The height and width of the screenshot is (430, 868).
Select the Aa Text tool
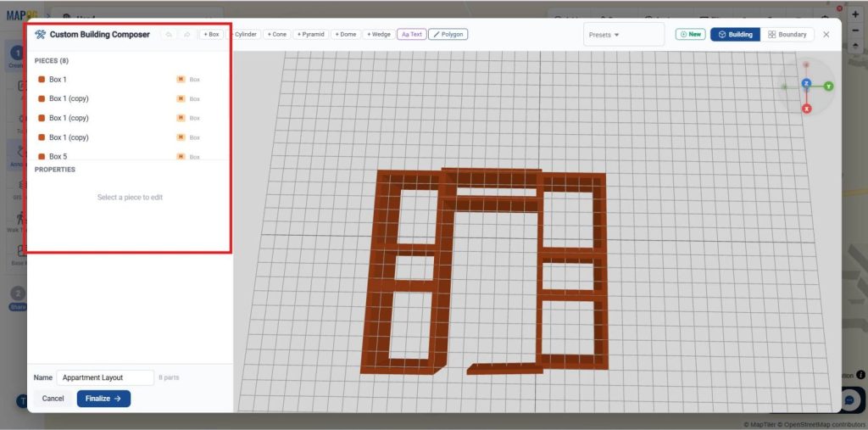coord(411,35)
